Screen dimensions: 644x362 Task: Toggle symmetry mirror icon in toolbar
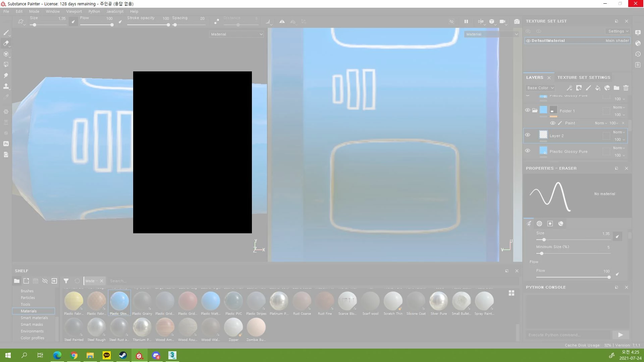282,21
